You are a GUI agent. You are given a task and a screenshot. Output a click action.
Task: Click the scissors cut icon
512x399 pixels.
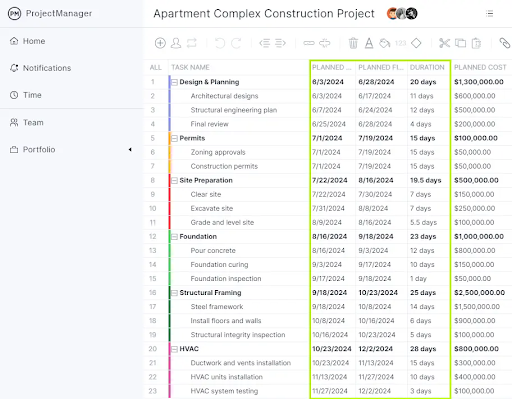pyautogui.click(x=445, y=43)
